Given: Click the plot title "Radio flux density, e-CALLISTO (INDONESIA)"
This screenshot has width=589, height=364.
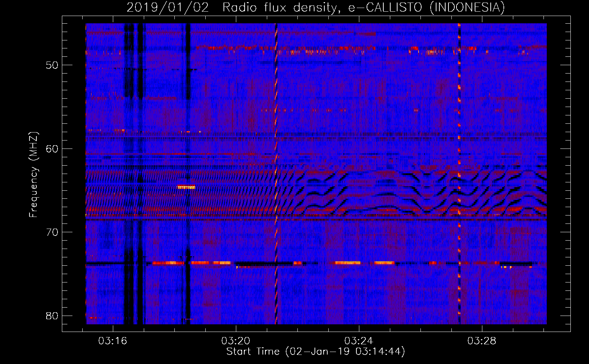Looking at the screenshot, I should (363, 7).
